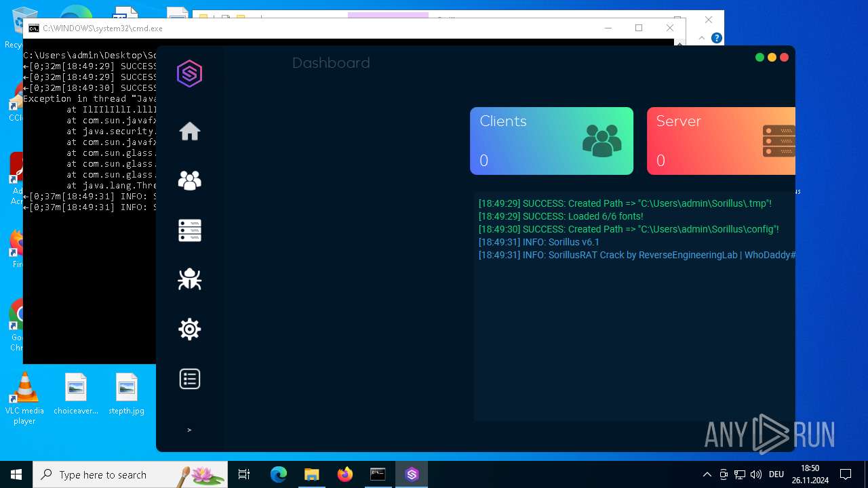Open the Settings gear sidebar icon
The image size is (868, 488).
click(x=190, y=329)
